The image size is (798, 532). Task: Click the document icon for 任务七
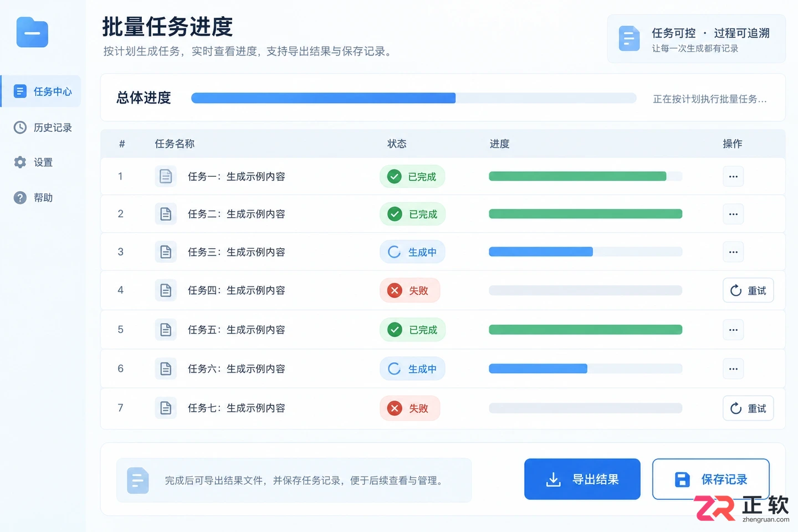166,408
